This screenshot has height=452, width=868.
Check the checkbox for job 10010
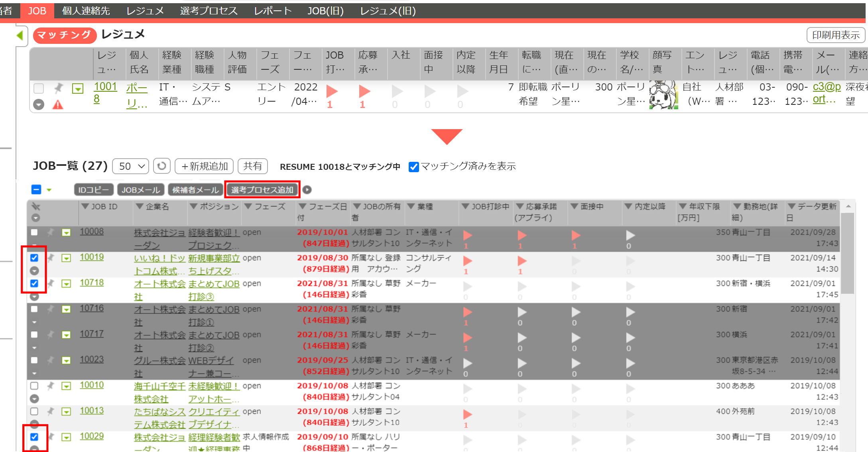pyautogui.click(x=34, y=385)
